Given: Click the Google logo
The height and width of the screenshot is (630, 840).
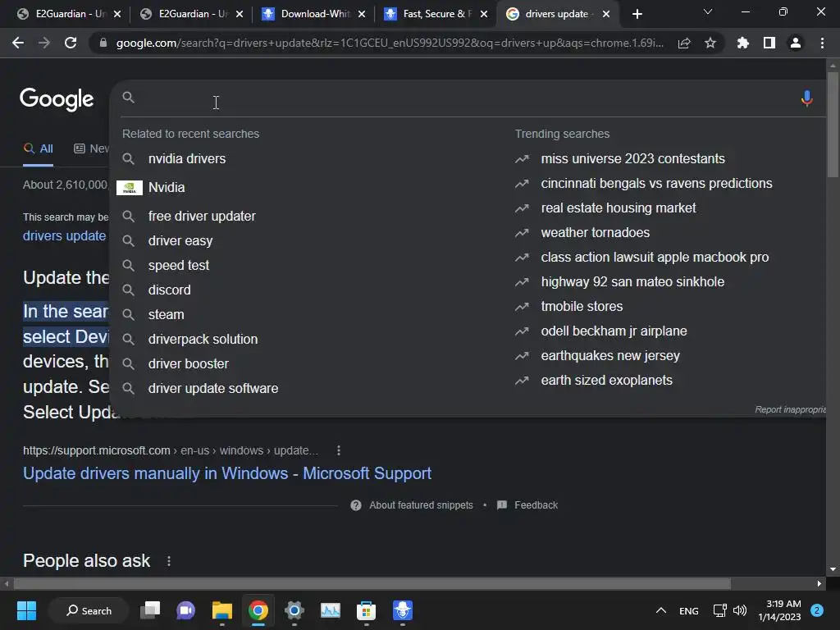Looking at the screenshot, I should (57, 99).
